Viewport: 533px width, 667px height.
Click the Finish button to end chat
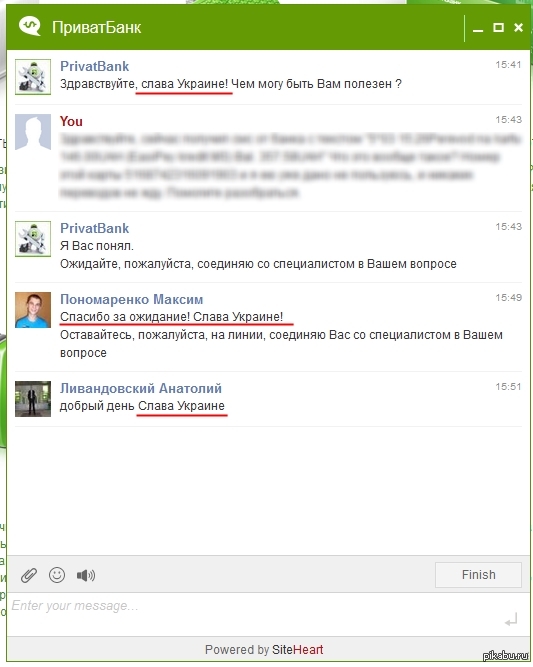(x=478, y=575)
